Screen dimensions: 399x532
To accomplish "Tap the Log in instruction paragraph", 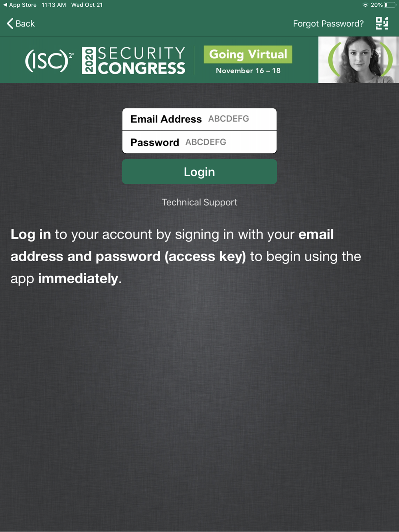I will [x=186, y=256].
